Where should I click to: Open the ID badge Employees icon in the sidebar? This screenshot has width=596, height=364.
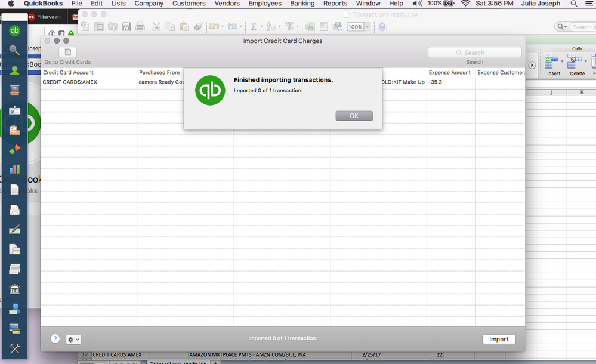(x=14, y=110)
